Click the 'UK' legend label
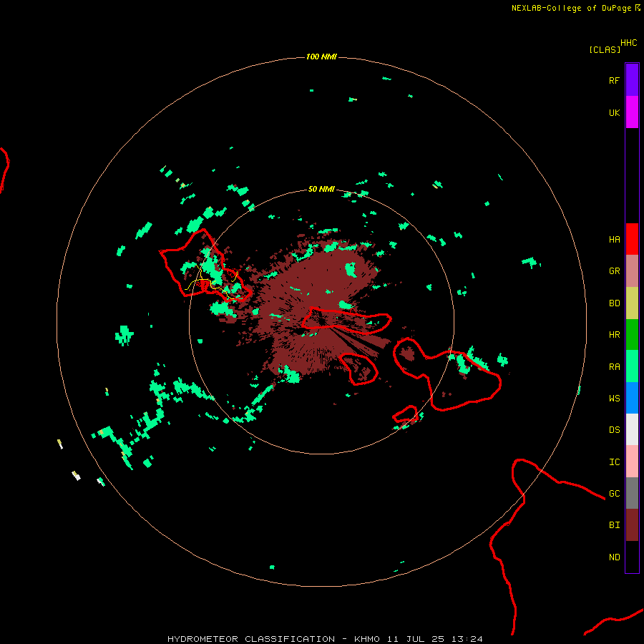Screen dimensions: 644x644 (614, 112)
